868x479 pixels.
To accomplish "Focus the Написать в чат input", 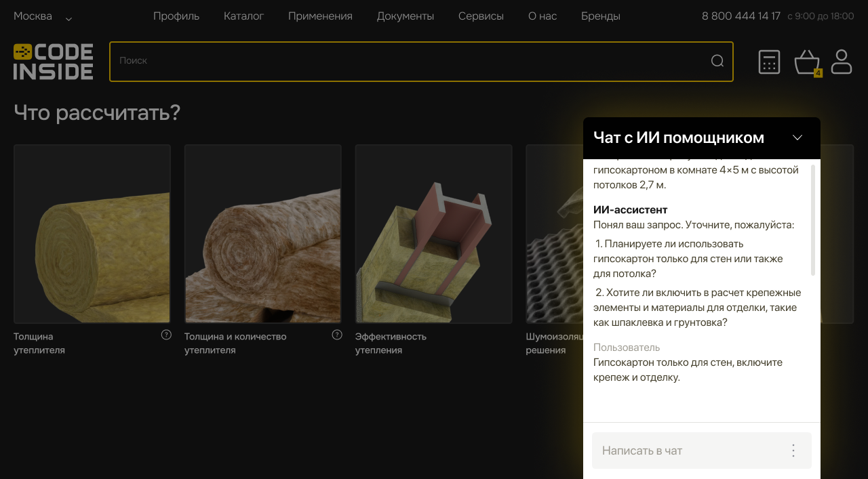I will tap(702, 451).
